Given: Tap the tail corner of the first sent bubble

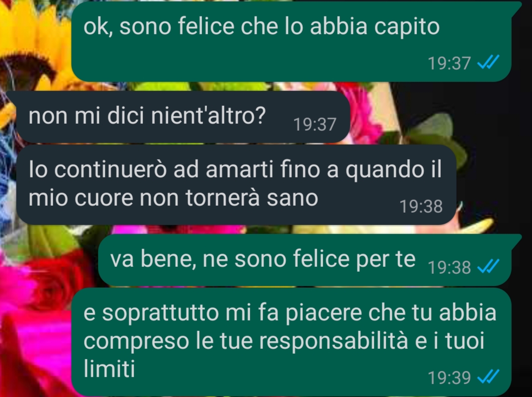Looking at the screenshot, I should 516,7.
